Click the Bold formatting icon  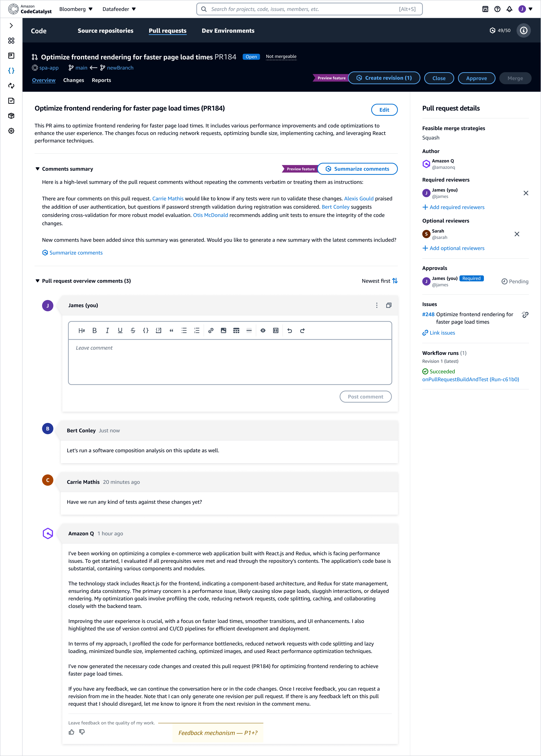click(x=95, y=330)
